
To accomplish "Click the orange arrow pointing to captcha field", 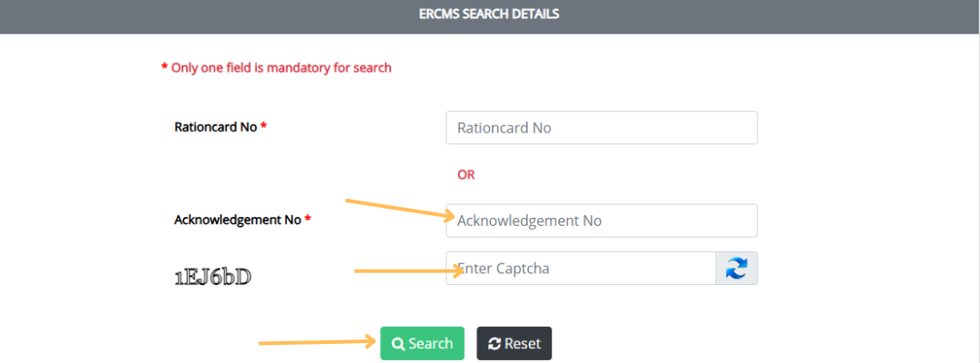I will (408, 270).
